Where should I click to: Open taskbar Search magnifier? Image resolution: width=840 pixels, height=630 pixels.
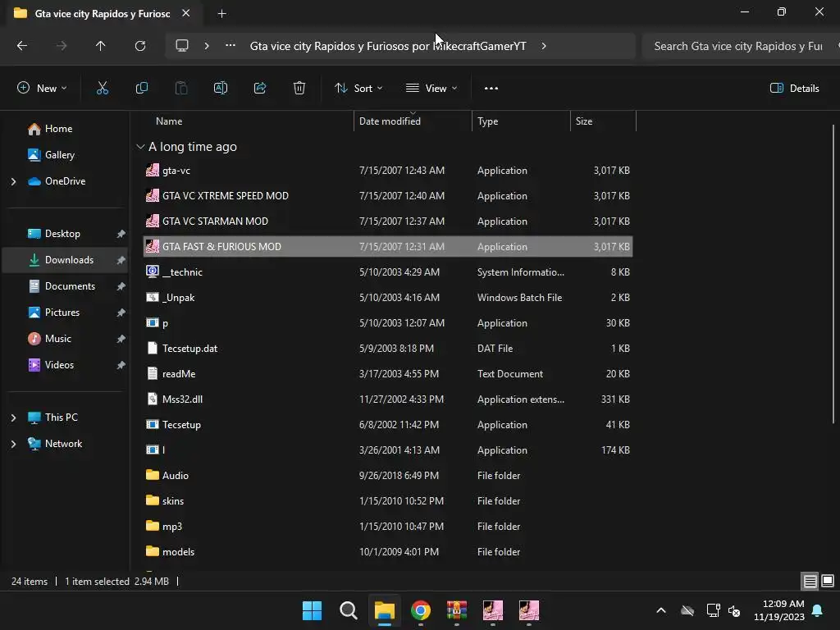pyautogui.click(x=348, y=610)
